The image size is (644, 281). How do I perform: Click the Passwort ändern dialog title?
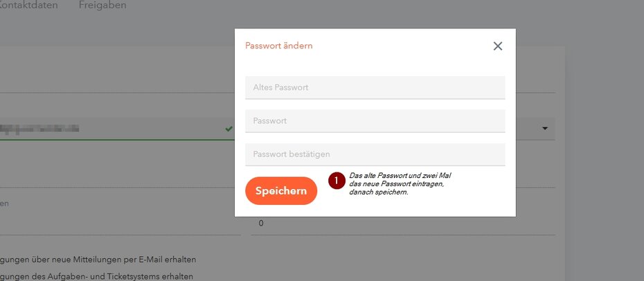pos(279,46)
